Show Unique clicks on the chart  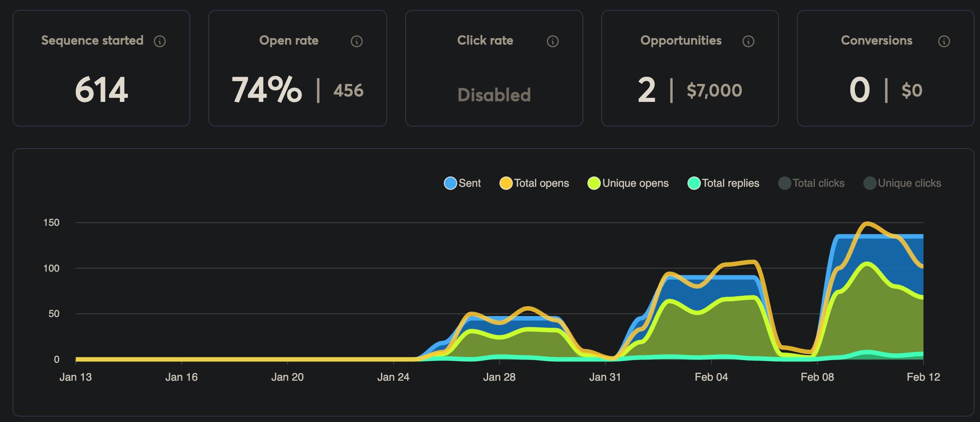(x=902, y=183)
